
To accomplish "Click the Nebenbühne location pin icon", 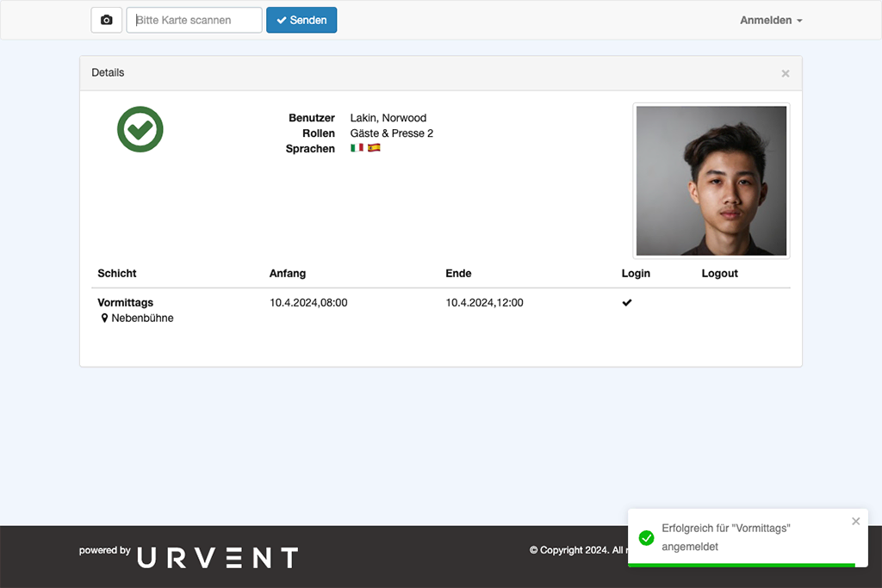I will click(105, 318).
